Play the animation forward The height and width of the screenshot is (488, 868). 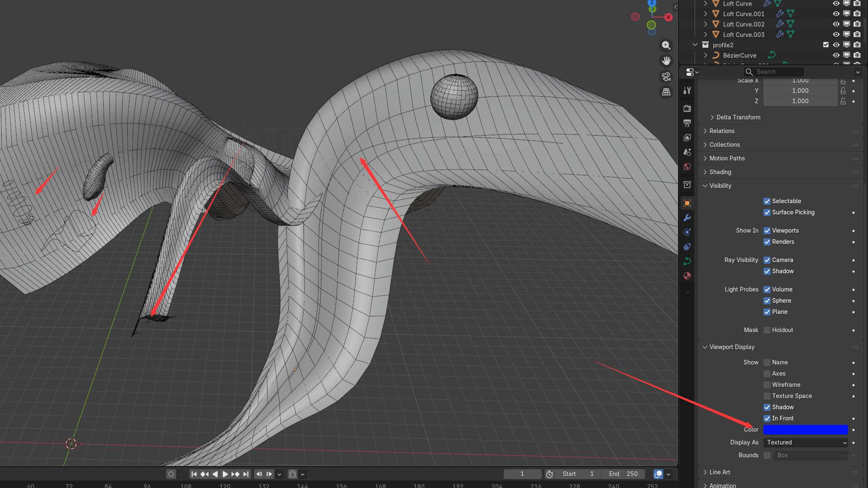(x=225, y=474)
